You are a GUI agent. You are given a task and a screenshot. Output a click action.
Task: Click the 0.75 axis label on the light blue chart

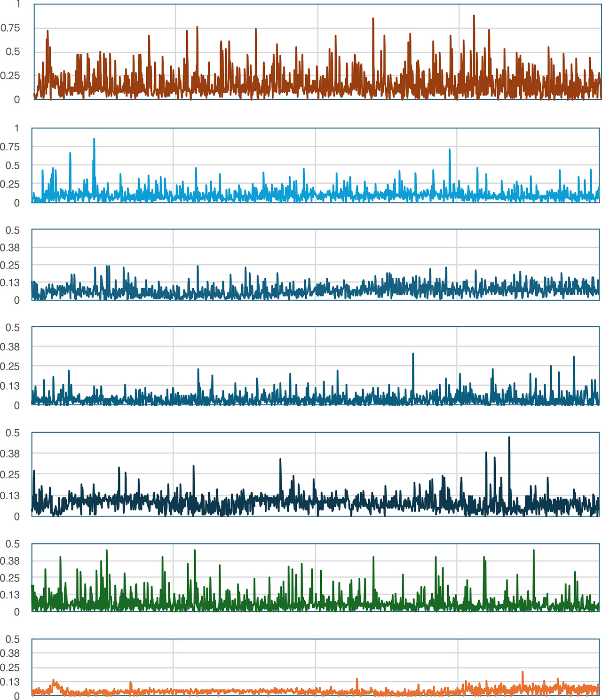(x=10, y=147)
